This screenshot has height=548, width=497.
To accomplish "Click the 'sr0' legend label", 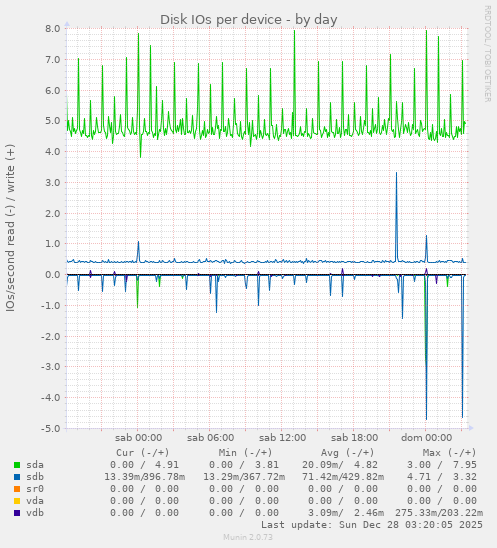I will coord(35,489).
